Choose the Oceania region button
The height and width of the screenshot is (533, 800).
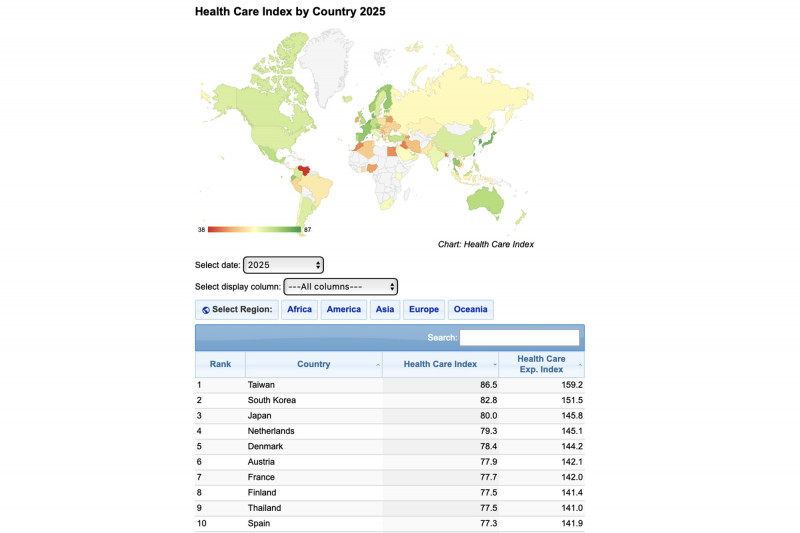pos(470,310)
